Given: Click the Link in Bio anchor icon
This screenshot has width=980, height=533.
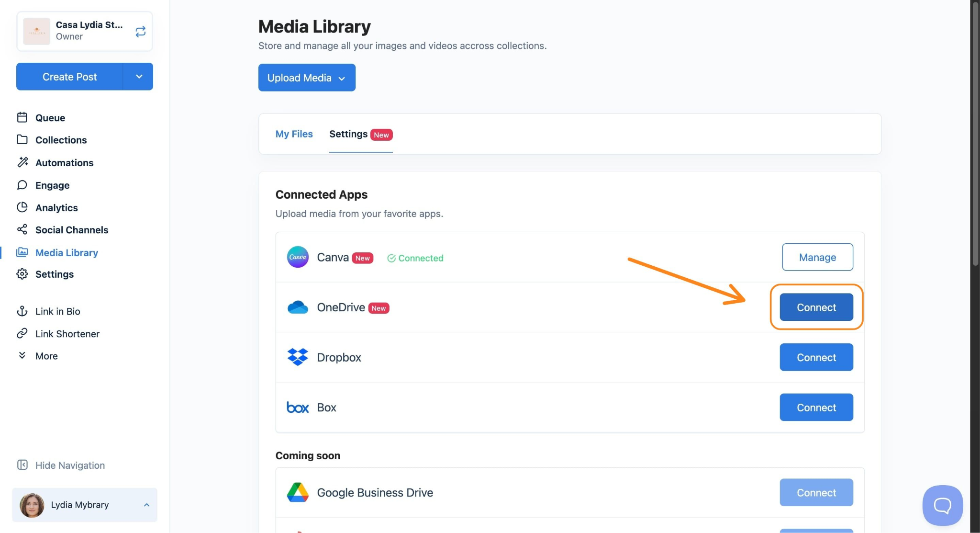Looking at the screenshot, I should click(x=22, y=311).
